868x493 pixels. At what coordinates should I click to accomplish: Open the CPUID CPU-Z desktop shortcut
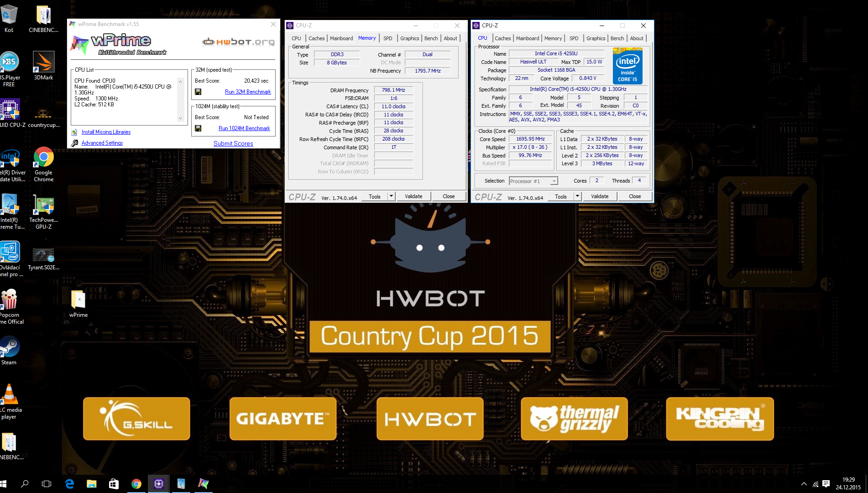10,113
